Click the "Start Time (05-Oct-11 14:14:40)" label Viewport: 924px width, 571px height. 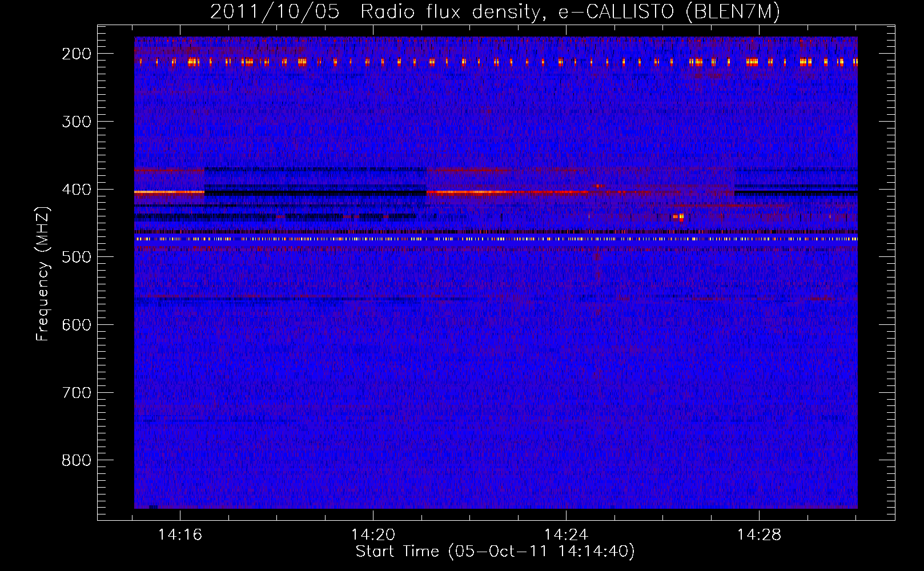coord(495,552)
